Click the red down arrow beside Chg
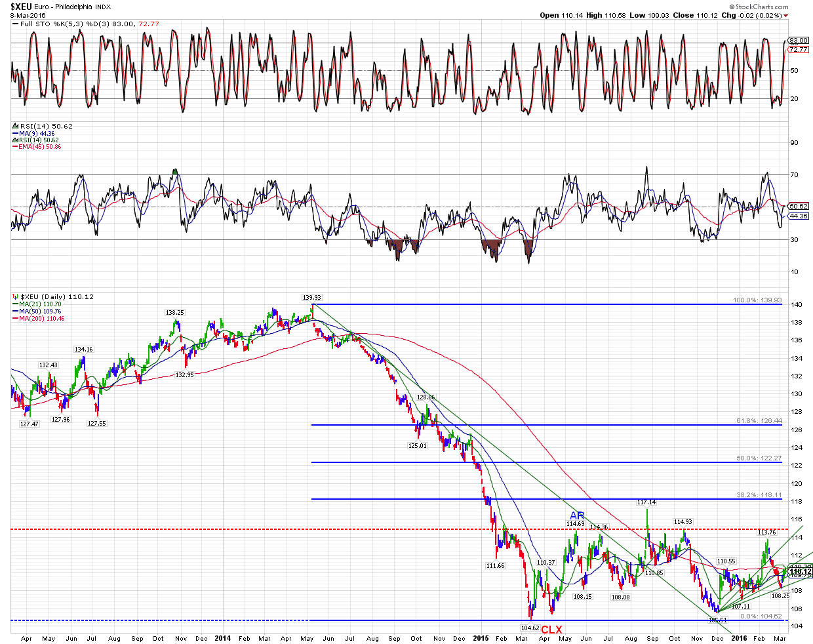Viewport: 813px width, 644px height. click(x=785, y=15)
